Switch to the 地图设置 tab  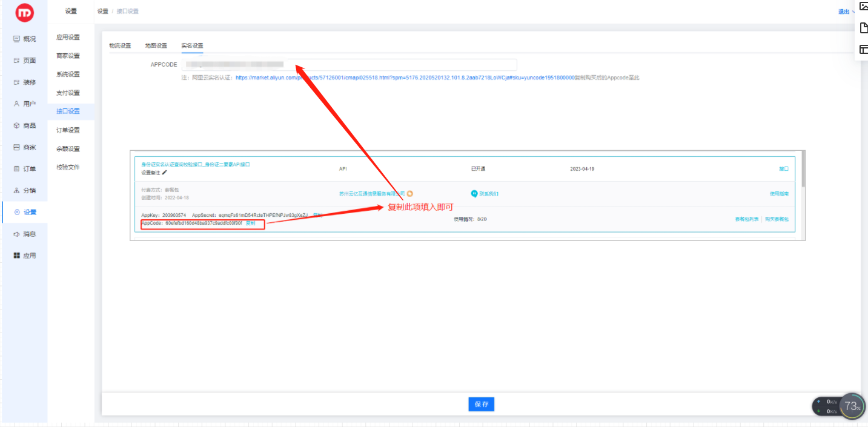point(156,45)
